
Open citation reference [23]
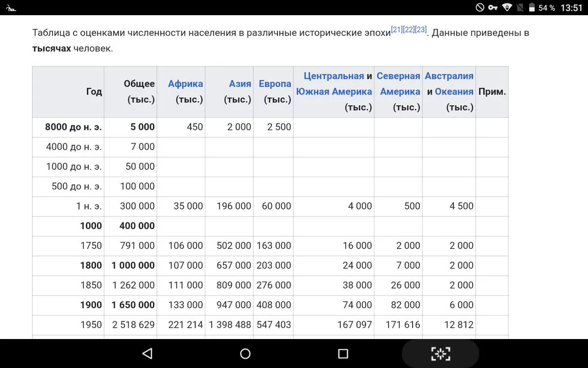pyautogui.click(x=420, y=30)
